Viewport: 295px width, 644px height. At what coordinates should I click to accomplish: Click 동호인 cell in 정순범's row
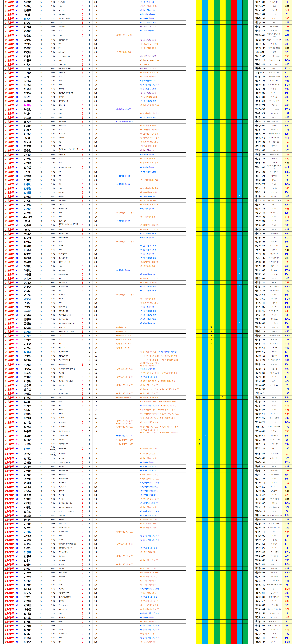pyautogui.click(x=53, y=35)
